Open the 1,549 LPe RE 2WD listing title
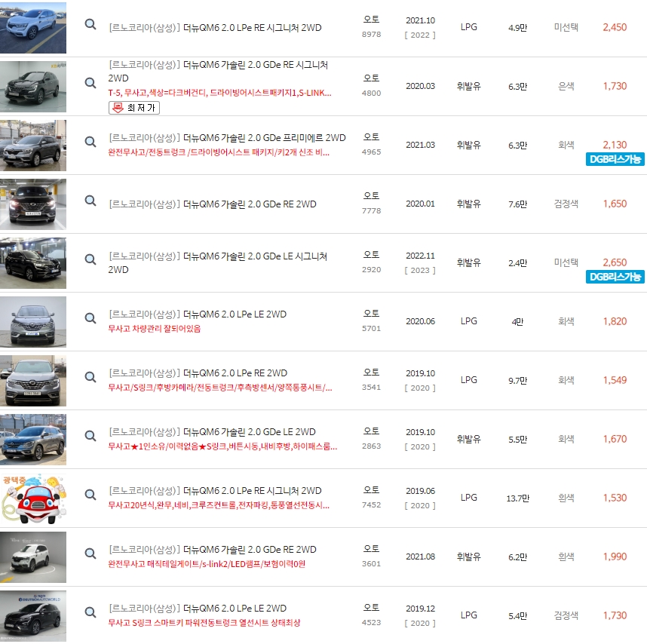Screen dimensions: 647x644 pos(198,373)
